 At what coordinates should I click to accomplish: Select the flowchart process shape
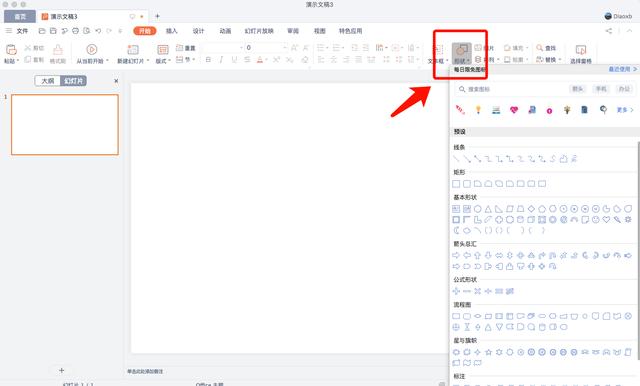456,316
